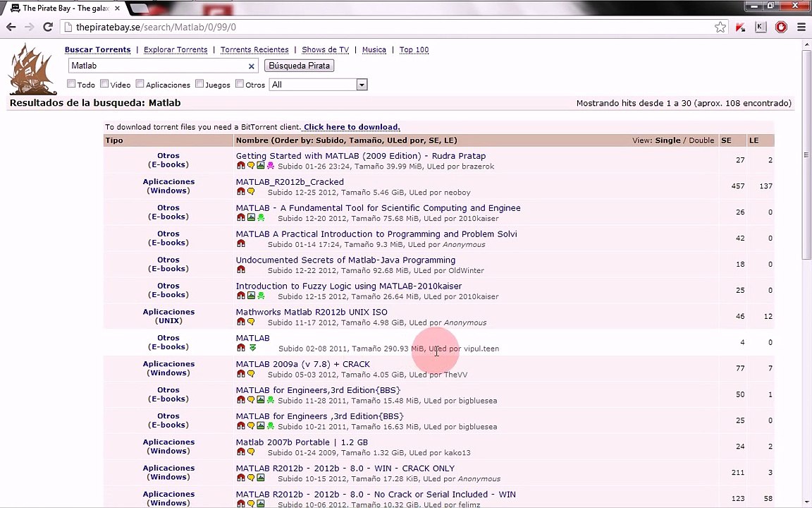Open Undocumented Secrets of Matlab-Java Programming
The width and height of the screenshot is (812, 508).
point(345,260)
